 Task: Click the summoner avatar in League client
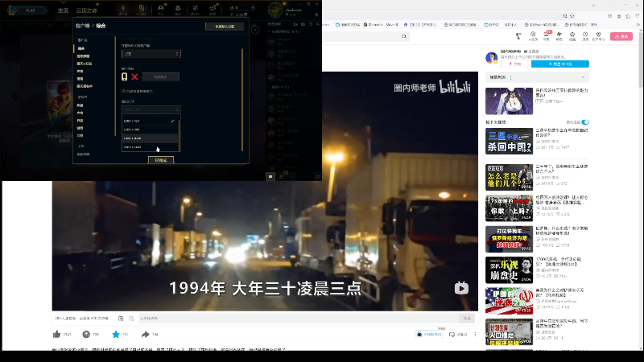275,10
